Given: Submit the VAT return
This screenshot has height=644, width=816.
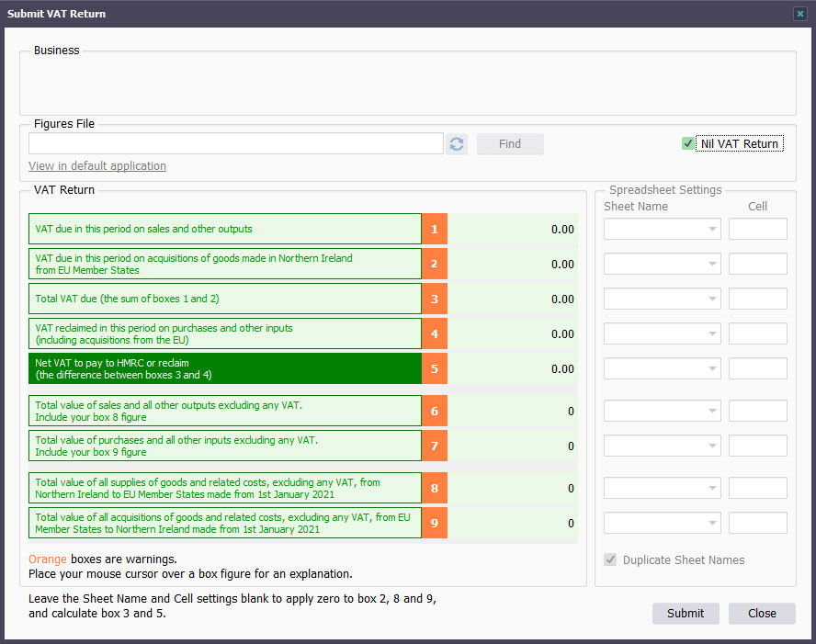Looking at the screenshot, I should [686, 614].
